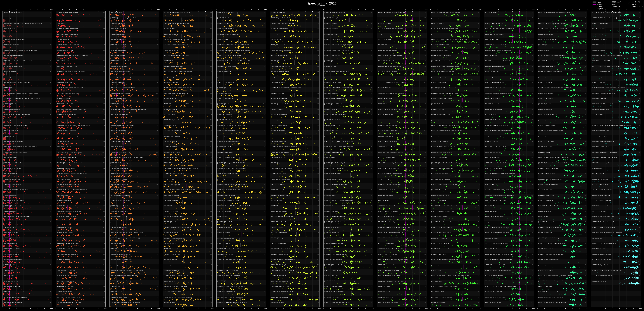Select '[ESAS2023] DuckTales' row label
The image size is (644, 311).
(491, 39)
